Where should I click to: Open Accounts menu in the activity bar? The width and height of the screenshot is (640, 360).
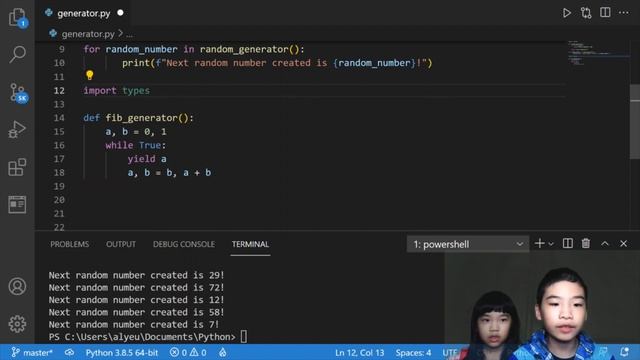coord(17,287)
